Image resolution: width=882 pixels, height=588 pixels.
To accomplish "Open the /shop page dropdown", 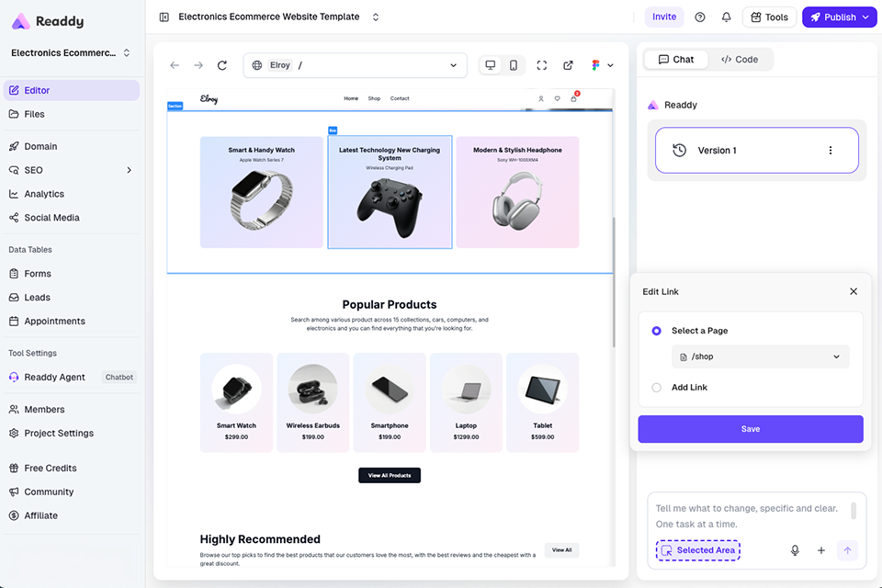I will pos(761,356).
